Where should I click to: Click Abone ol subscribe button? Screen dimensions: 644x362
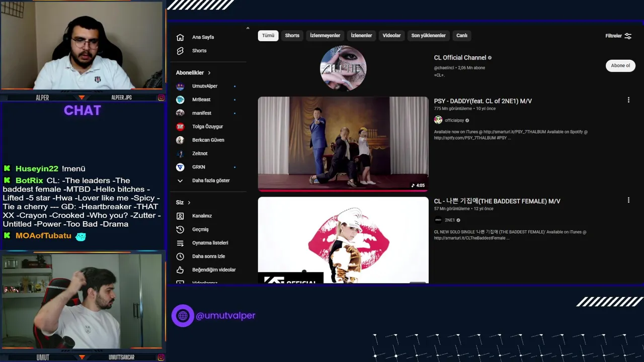[620, 66]
